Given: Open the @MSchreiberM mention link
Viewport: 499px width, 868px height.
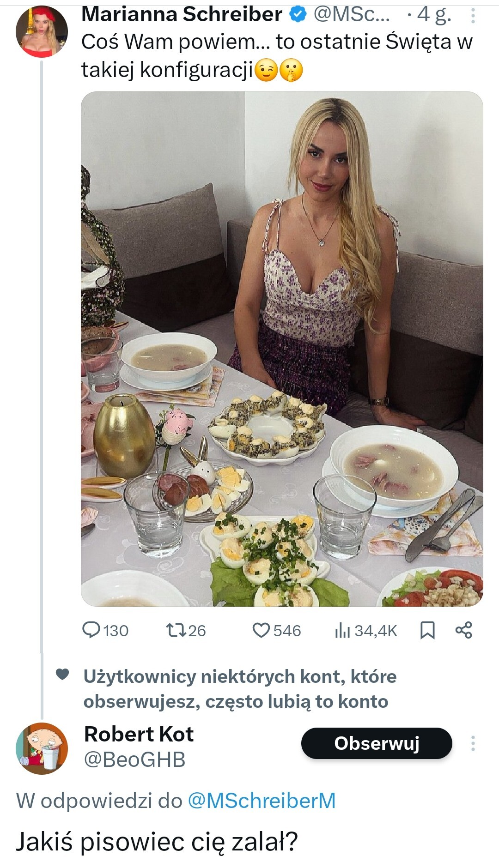Looking at the screenshot, I should 262,801.
